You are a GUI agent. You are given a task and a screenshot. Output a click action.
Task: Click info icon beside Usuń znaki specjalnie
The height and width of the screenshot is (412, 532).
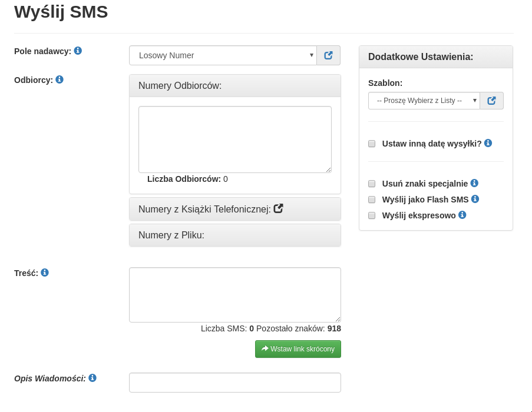pos(474,183)
